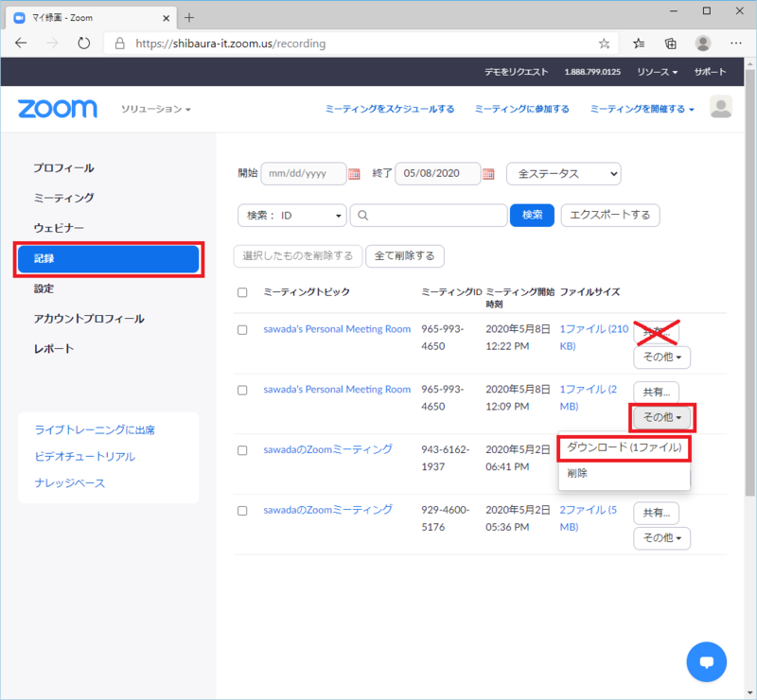The image size is (757, 700).
Task: Click the 終了 end date field 05/08/2020
Action: [x=438, y=174]
